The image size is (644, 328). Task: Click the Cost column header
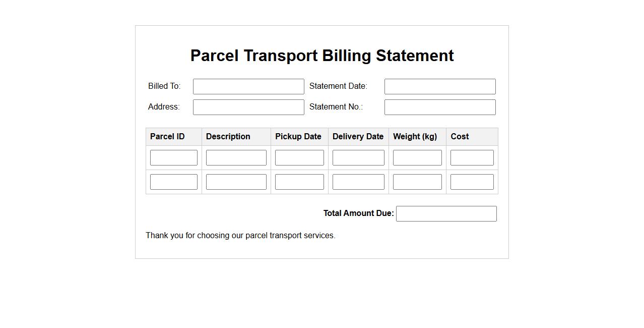pos(460,137)
